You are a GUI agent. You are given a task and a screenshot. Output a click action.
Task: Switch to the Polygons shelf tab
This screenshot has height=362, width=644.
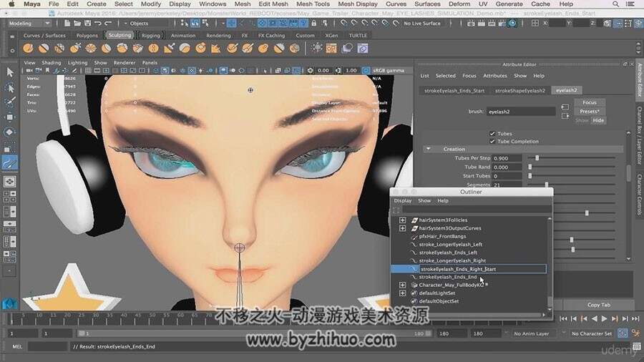point(87,35)
